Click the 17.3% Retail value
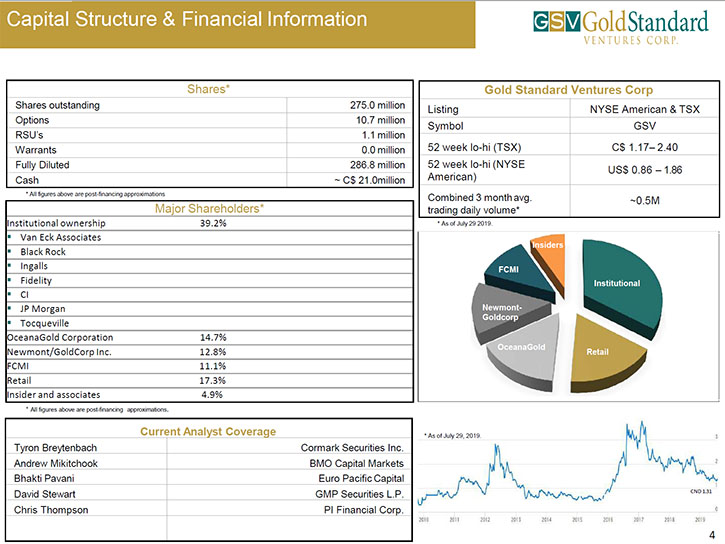725x544 pixels. [x=213, y=380]
